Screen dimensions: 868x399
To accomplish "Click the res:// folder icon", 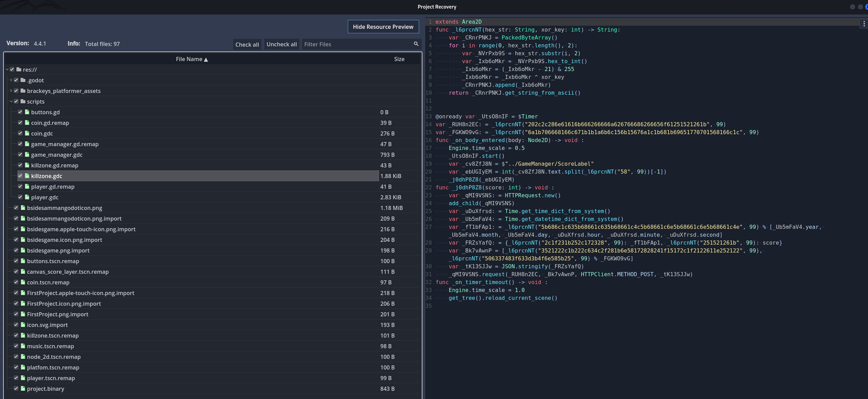I will click(19, 69).
